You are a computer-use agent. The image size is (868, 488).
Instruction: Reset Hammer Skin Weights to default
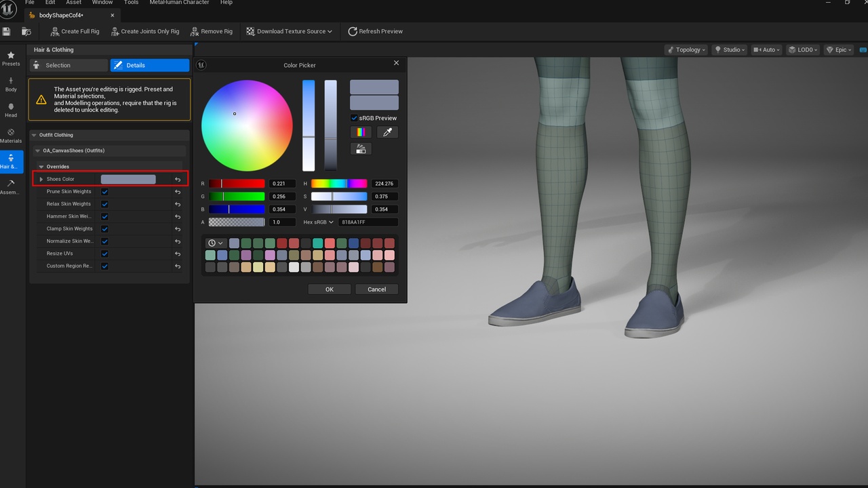(x=178, y=217)
